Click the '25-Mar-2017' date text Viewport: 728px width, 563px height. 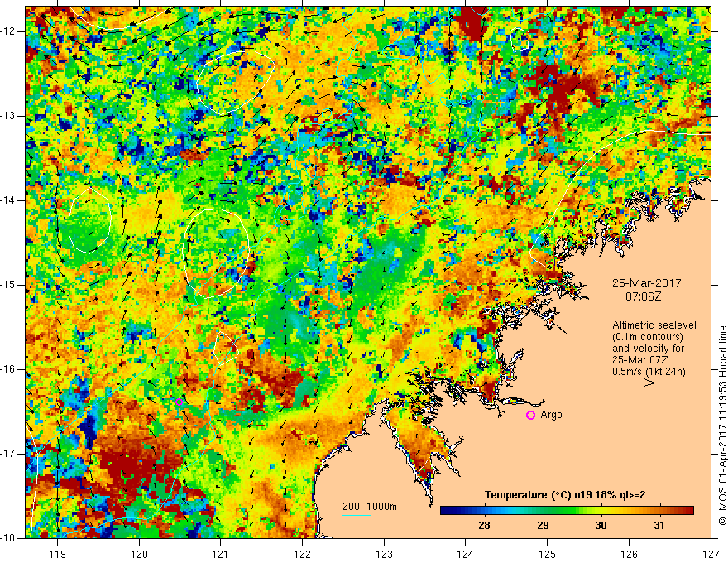[647, 283]
